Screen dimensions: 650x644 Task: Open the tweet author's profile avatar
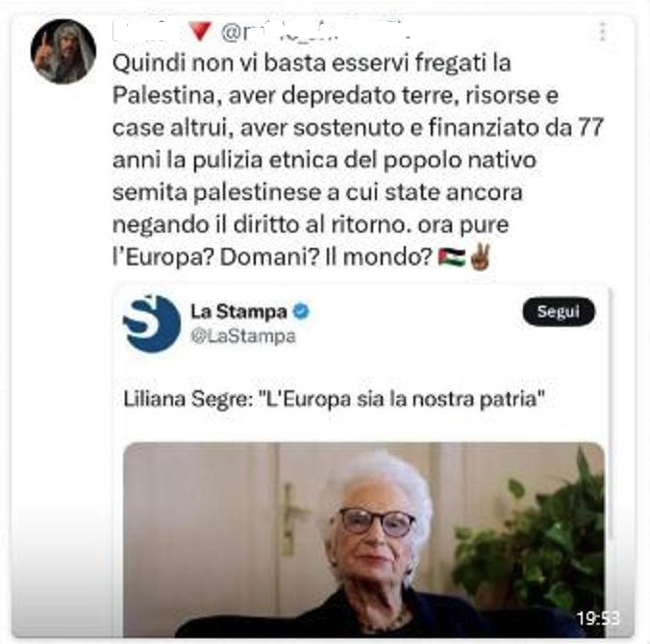pos(63,51)
